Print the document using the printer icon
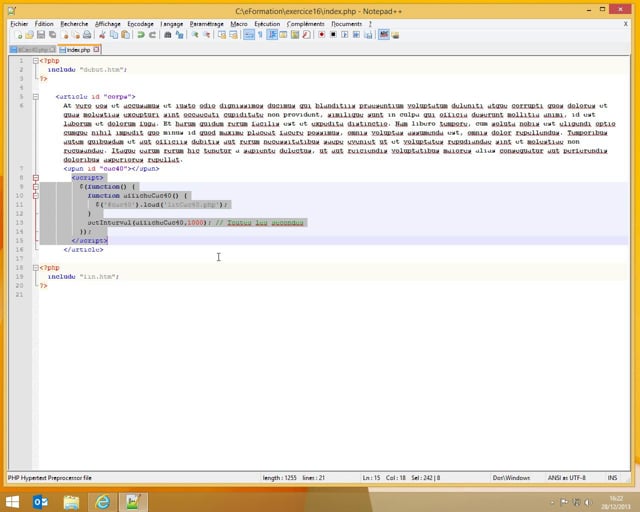Viewport: 640px width, 512px height. 87,35
